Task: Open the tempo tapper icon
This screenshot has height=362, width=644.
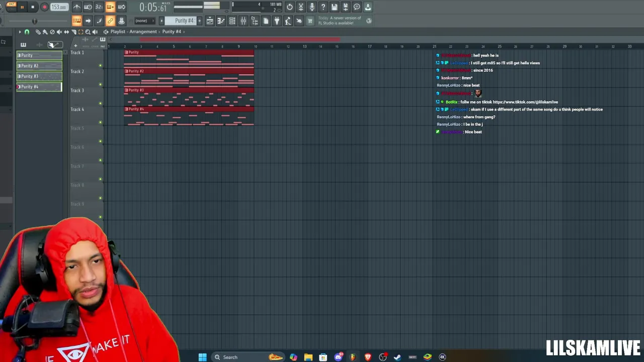Action: (288, 21)
